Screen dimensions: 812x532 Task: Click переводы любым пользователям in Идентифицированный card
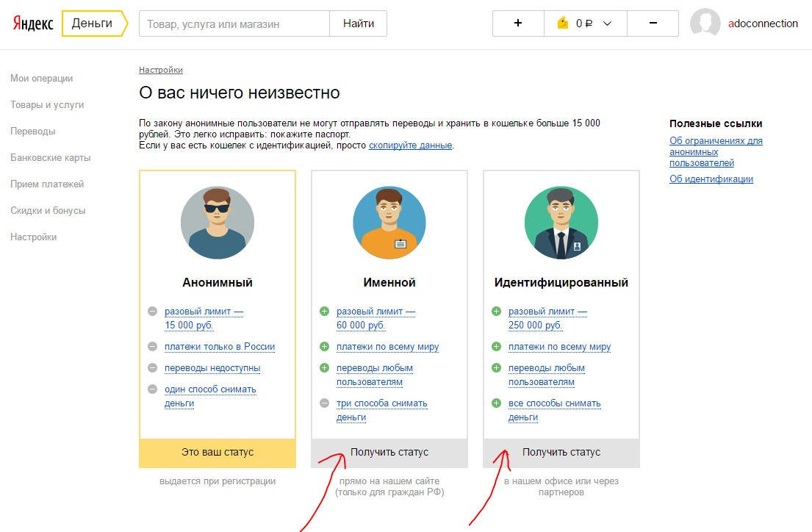pos(547,375)
